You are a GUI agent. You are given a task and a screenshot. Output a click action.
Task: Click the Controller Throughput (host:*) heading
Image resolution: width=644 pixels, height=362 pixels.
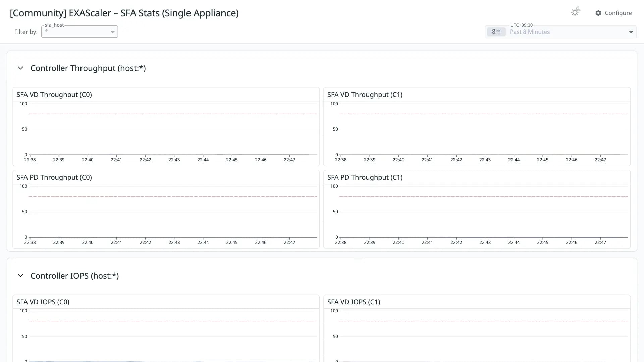[88, 68]
